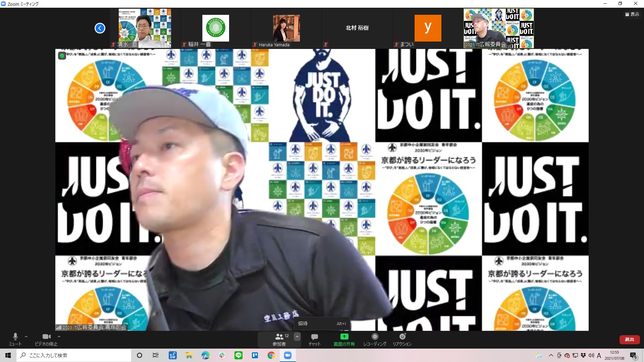Choose the Invite (招待) menu entry
Screen dimensions: 644x362
point(322,323)
